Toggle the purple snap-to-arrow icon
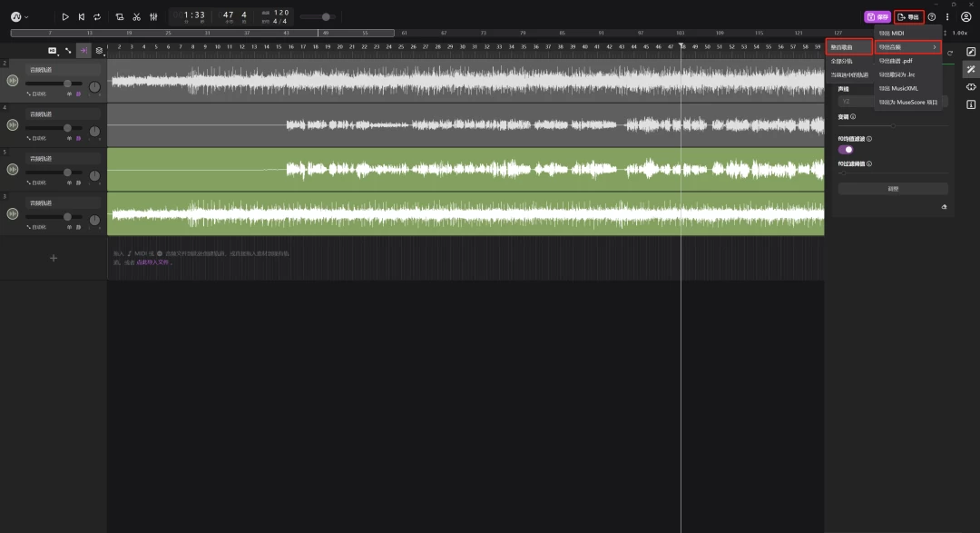Screen dimensions: 980x533 83,51
